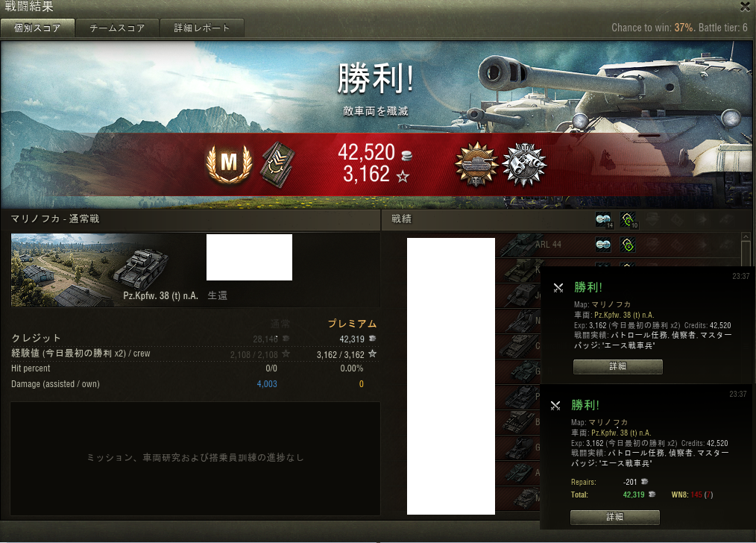The width and height of the screenshot is (756, 543).
Task: Close the battle results window
Action: pos(744,6)
